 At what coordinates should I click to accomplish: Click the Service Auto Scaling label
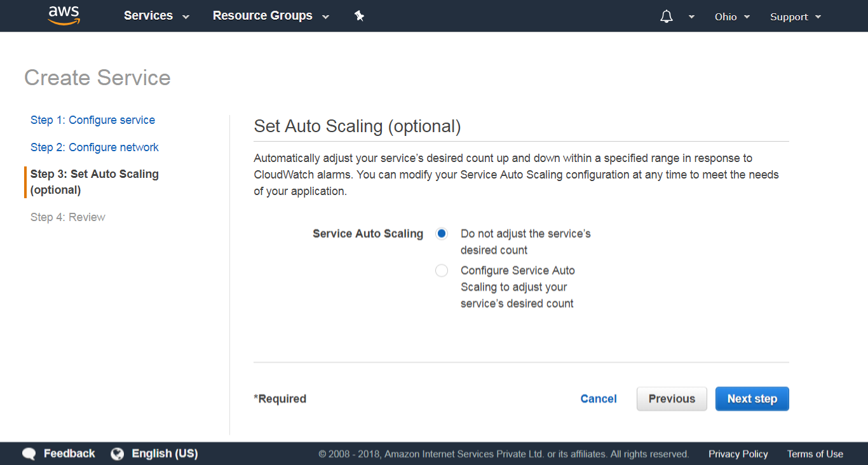[x=368, y=234]
